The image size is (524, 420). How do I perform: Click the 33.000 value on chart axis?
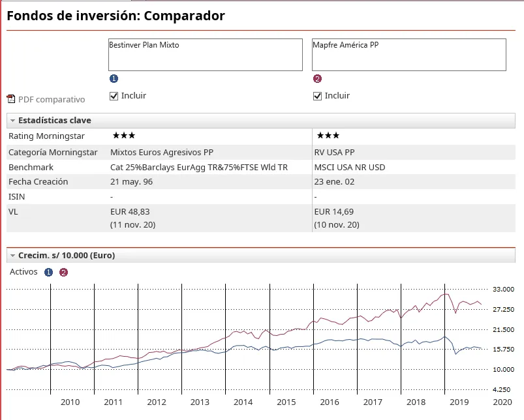(x=503, y=289)
